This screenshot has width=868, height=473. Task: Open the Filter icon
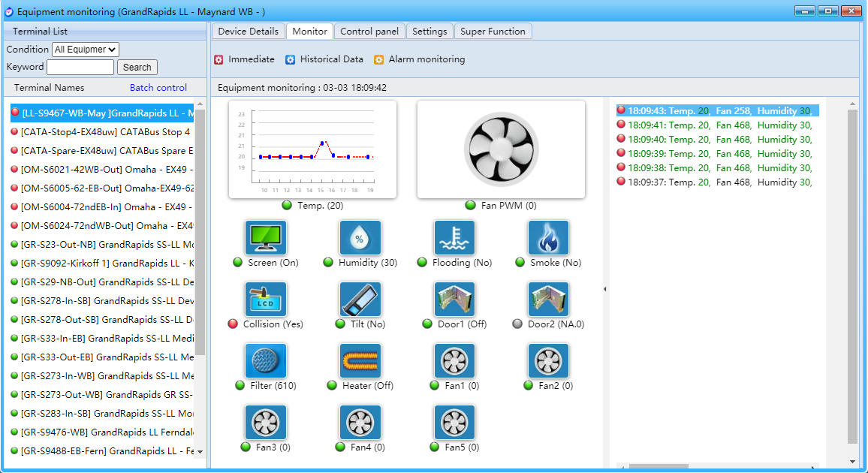[x=266, y=360]
